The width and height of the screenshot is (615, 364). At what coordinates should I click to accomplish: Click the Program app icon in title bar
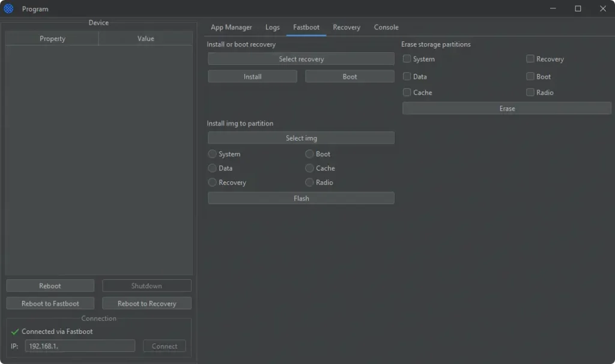(x=8, y=9)
